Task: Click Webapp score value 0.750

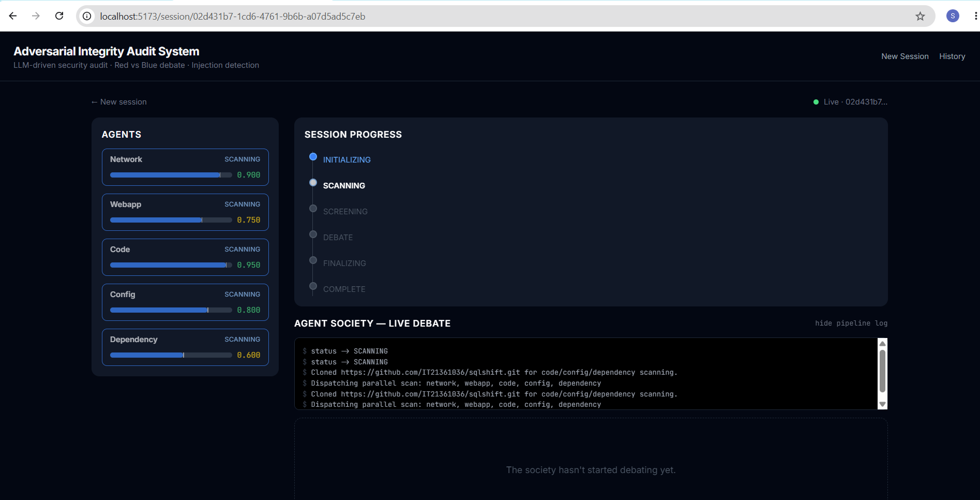Action: pos(249,220)
